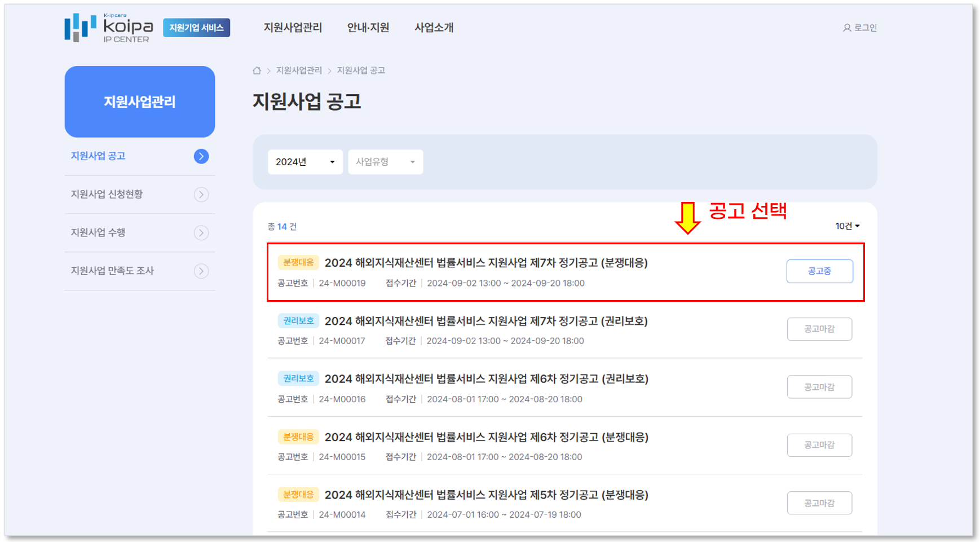Click 분쟁대응 tag on notice 24-M00015
The width and height of the screenshot is (980, 542).
point(298,437)
